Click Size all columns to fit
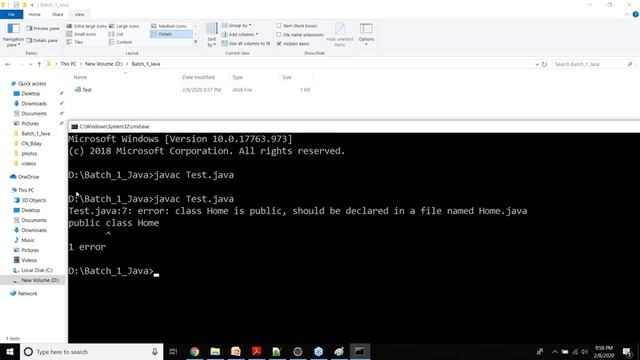This screenshot has height=360, width=640. tap(246, 43)
